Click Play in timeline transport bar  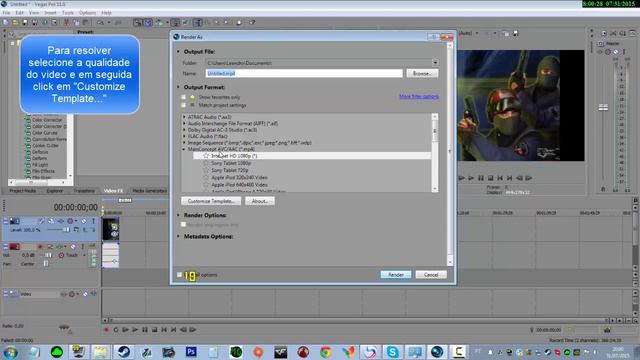(135, 330)
